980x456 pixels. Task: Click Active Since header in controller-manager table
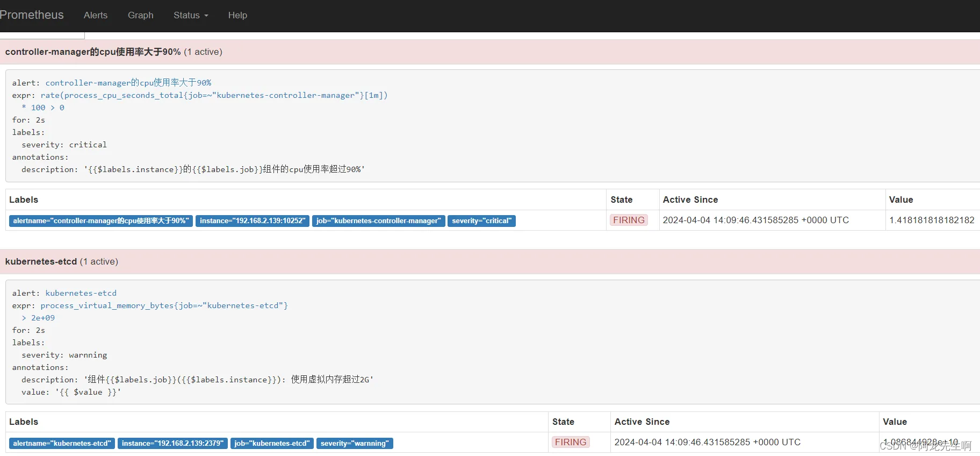pos(690,199)
